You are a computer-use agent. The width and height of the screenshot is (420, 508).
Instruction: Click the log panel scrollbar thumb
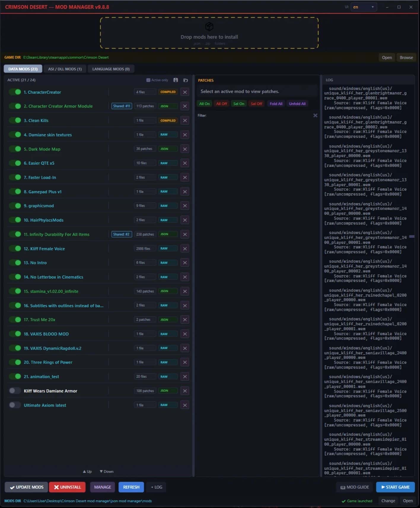pyautogui.click(x=412, y=236)
